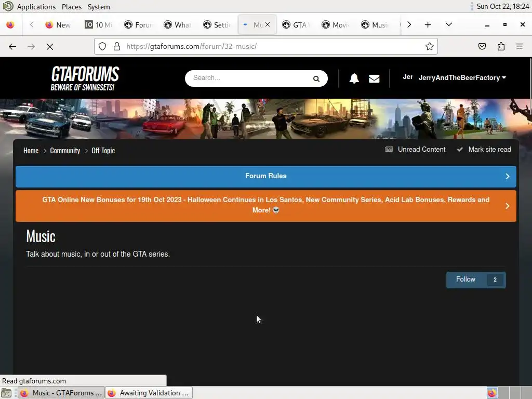Click the search magnifier icon

point(316,79)
